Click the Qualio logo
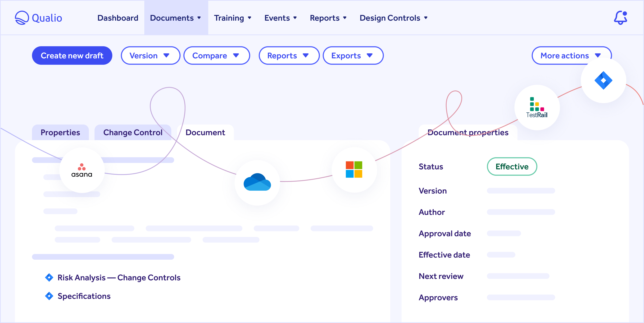The height and width of the screenshot is (323, 644). pyautogui.click(x=38, y=18)
